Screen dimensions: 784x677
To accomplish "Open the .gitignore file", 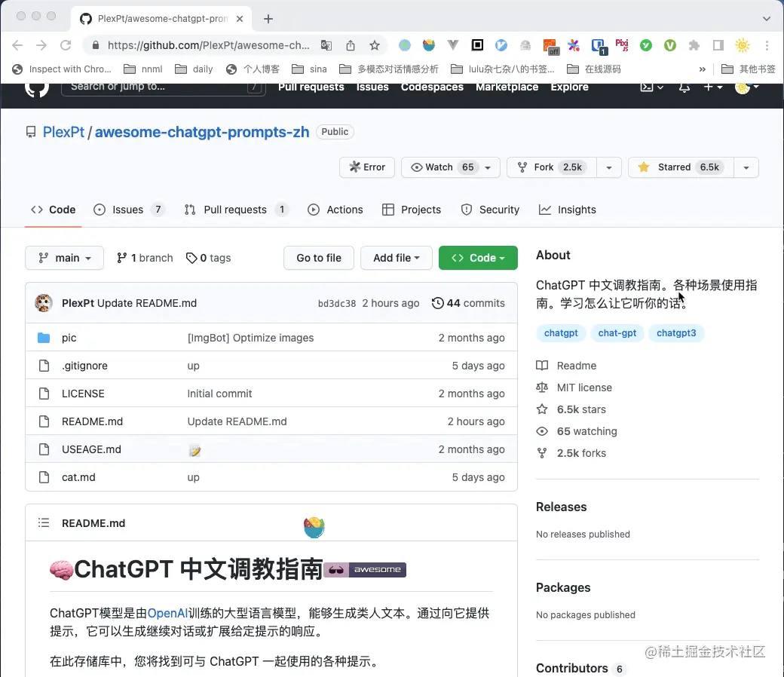I will click(x=84, y=366).
